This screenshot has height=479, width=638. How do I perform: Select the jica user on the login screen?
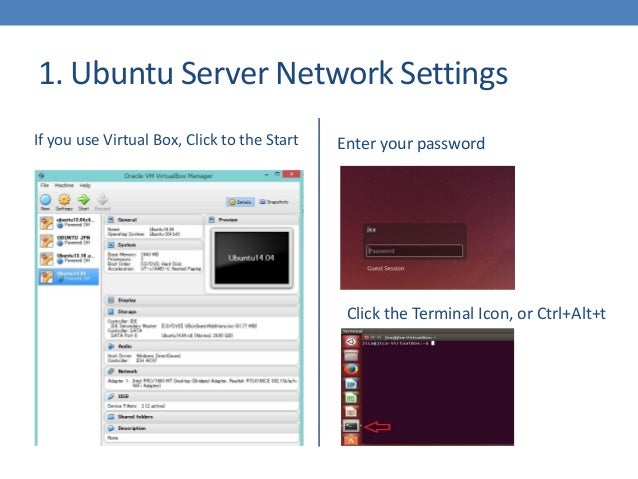click(371, 230)
